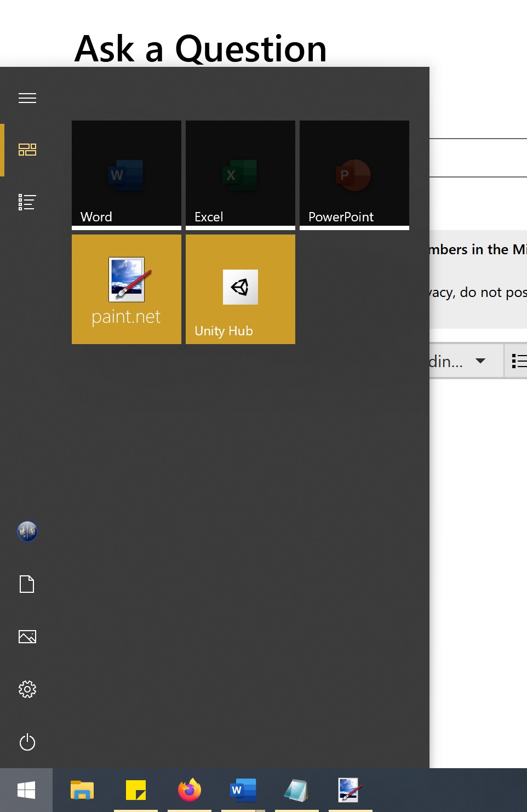527x812 pixels.
Task: Switch to Firefox on the taskbar
Action: 190,790
